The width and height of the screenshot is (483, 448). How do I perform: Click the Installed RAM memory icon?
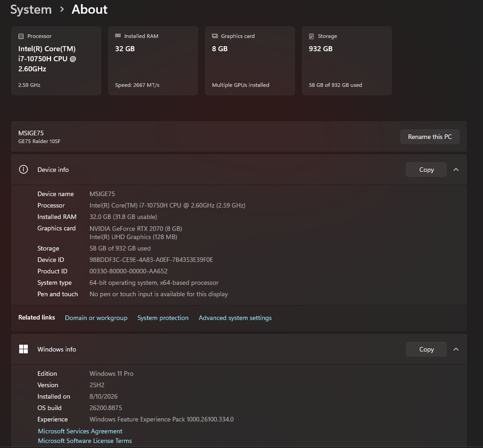click(118, 36)
